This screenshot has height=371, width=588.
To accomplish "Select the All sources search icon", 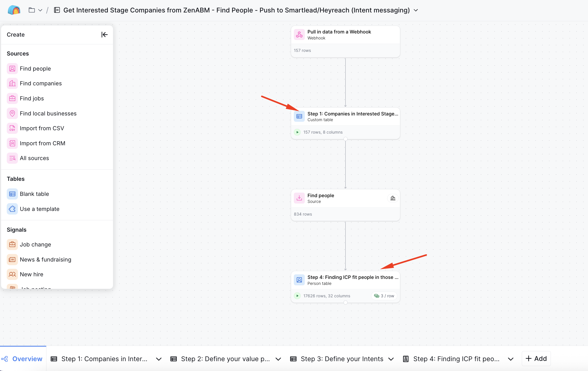I will [x=12, y=158].
